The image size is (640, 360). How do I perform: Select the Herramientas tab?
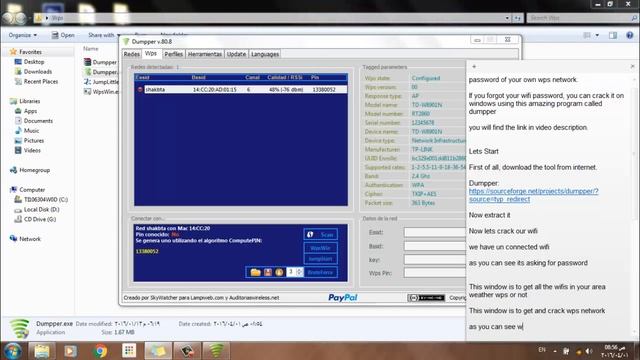205,54
